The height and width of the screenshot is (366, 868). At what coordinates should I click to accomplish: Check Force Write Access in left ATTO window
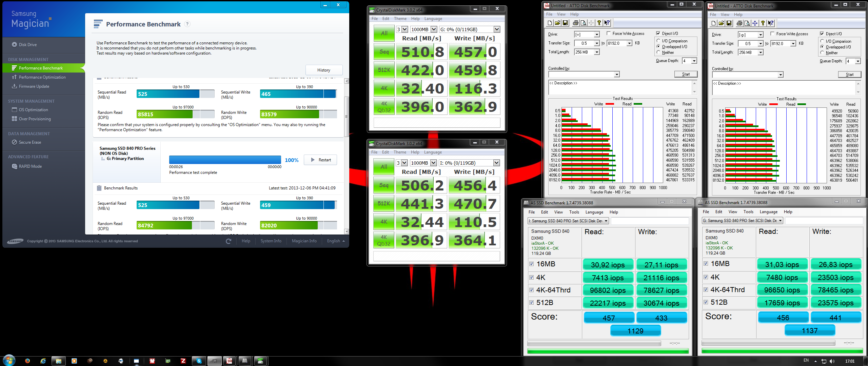pyautogui.click(x=609, y=33)
